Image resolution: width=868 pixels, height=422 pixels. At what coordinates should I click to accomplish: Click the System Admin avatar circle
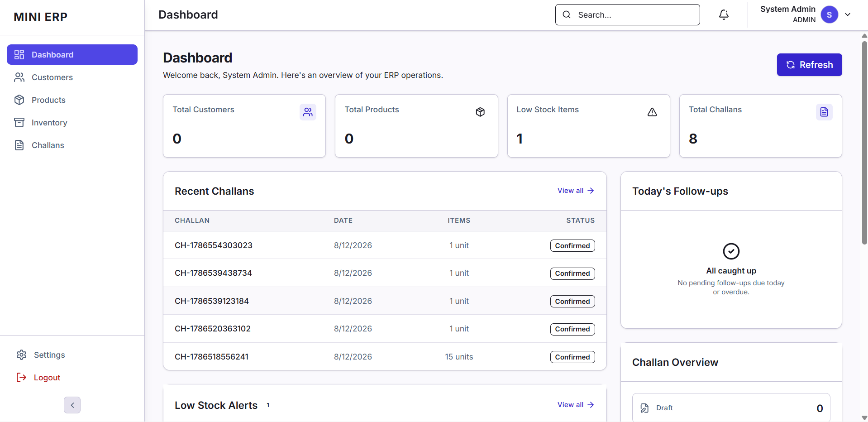[x=829, y=14]
